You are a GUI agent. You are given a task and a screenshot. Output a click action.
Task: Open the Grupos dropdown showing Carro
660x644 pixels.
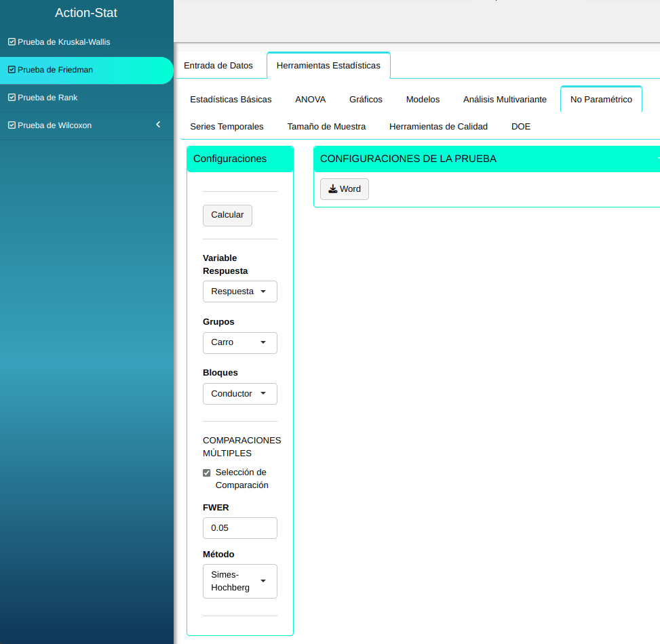(239, 343)
